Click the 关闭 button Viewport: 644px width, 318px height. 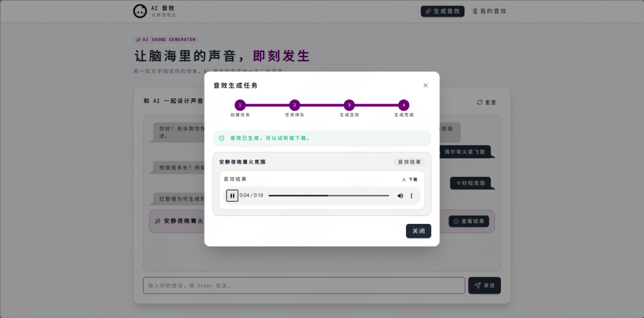tap(419, 231)
